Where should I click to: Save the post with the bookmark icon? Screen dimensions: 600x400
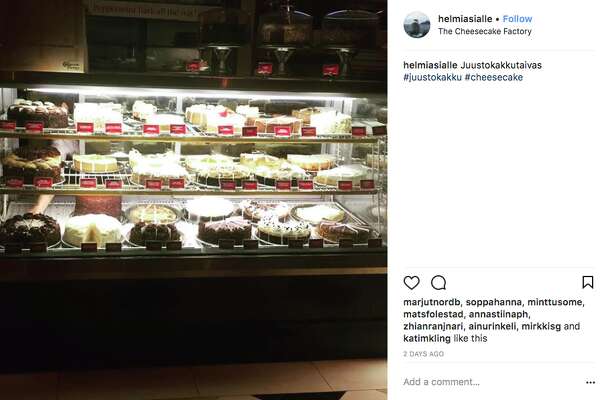(x=588, y=282)
